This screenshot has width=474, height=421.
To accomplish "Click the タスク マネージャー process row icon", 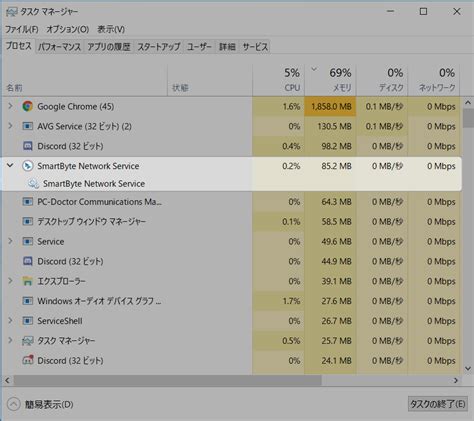I will [27, 341].
